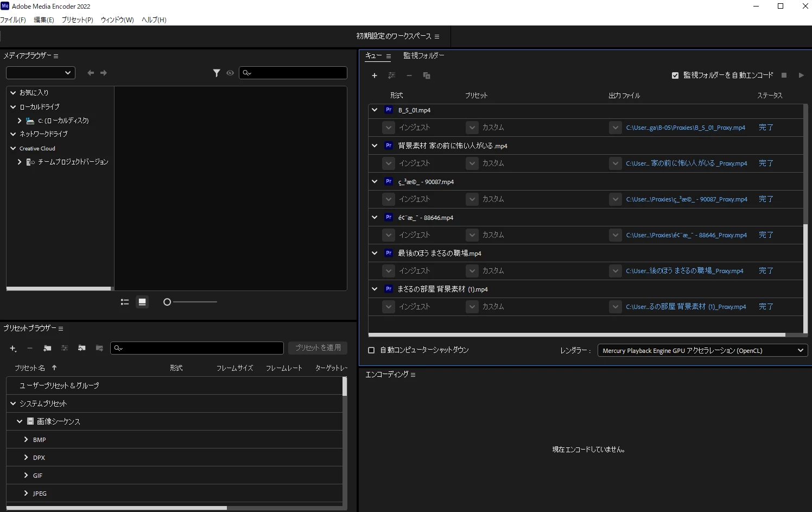Go back in Media Browser history

91,73
